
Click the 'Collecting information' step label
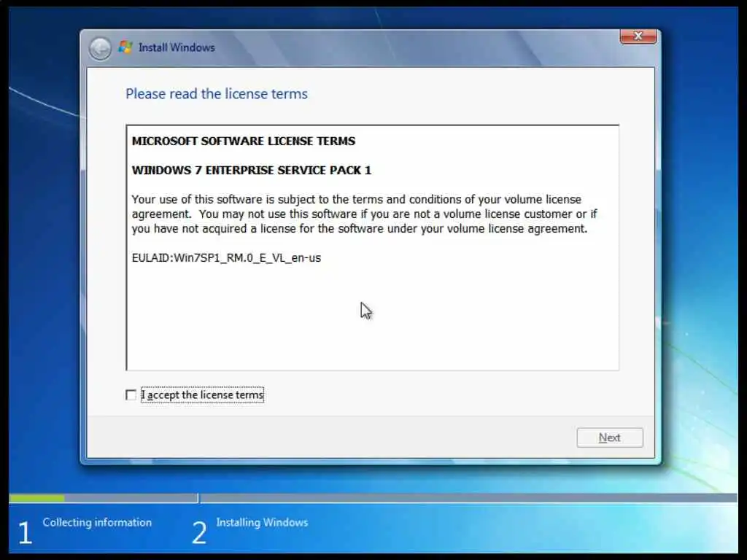pyautogui.click(x=97, y=522)
